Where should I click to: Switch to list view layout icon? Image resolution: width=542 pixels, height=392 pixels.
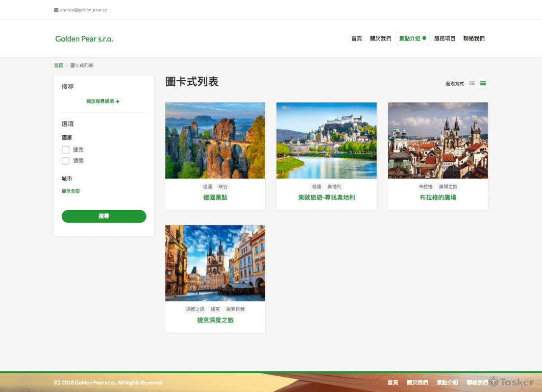472,83
